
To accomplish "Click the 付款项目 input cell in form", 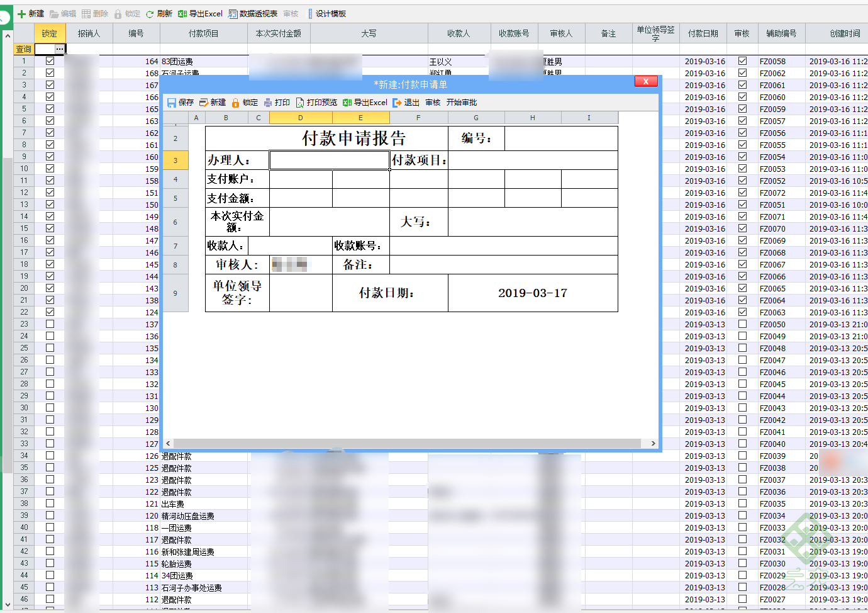I will coord(533,160).
